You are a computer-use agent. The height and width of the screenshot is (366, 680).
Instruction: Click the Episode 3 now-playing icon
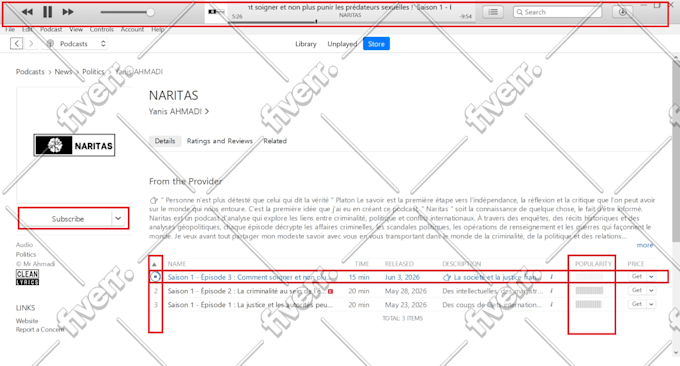click(x=155, y=277)
